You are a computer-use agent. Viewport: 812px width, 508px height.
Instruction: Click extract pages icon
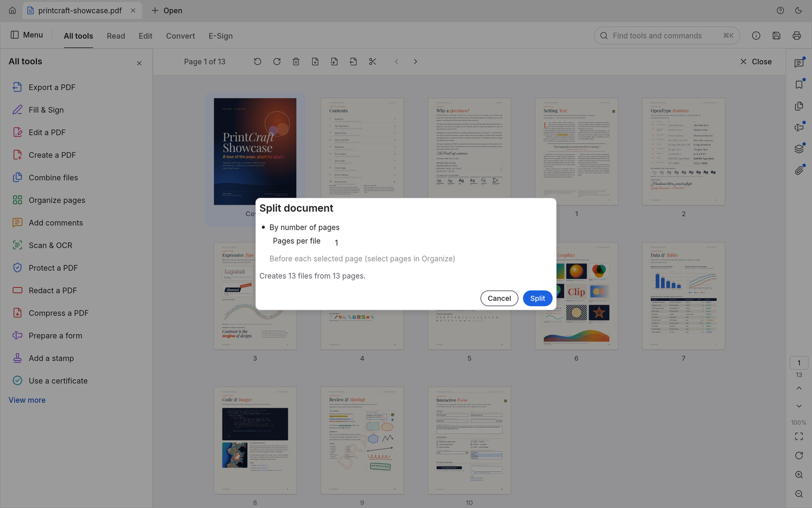(x=353, y=61)
